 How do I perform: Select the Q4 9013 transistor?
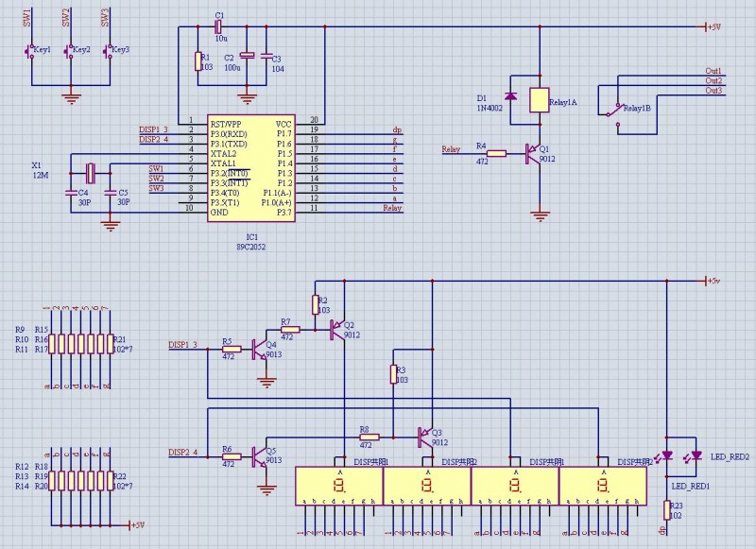(x=262, y=349)
